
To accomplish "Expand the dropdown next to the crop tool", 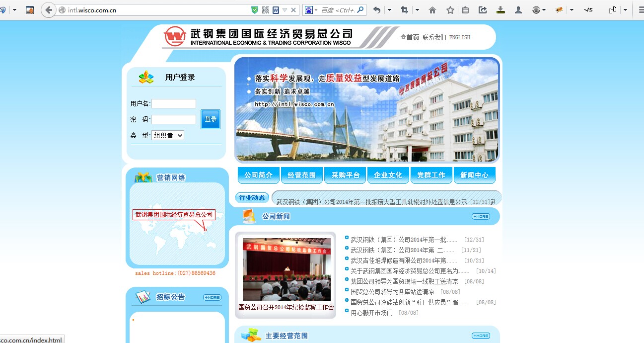I will coord(417,10).
